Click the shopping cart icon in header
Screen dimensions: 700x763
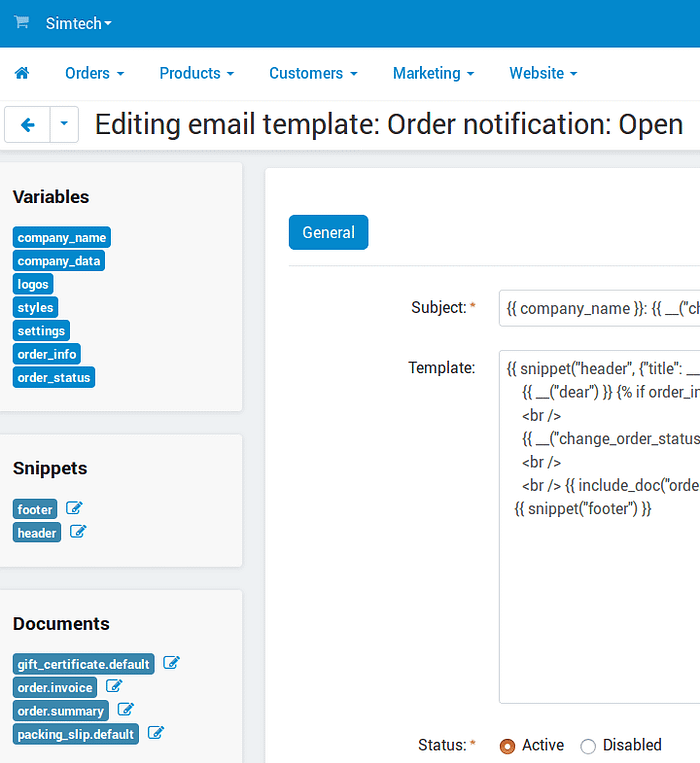tap(21, 23)
